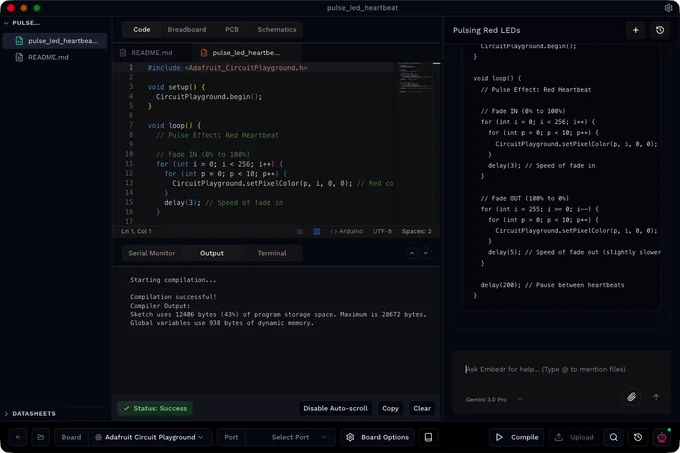This screenshot has width=680, height=453.
Task: Open the search magnifier icon
Action: 614,437
